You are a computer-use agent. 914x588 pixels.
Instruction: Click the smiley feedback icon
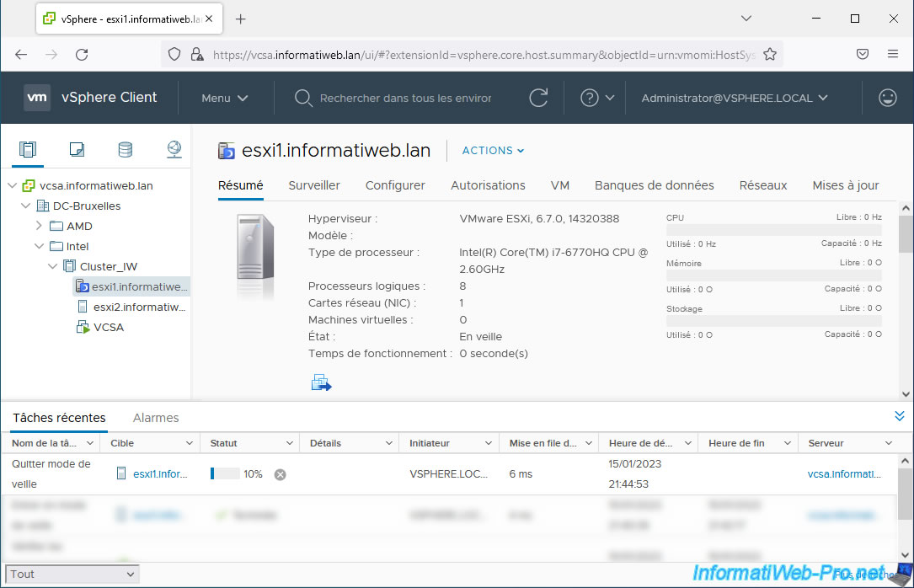pyautogui.click(x=887, y=98)
